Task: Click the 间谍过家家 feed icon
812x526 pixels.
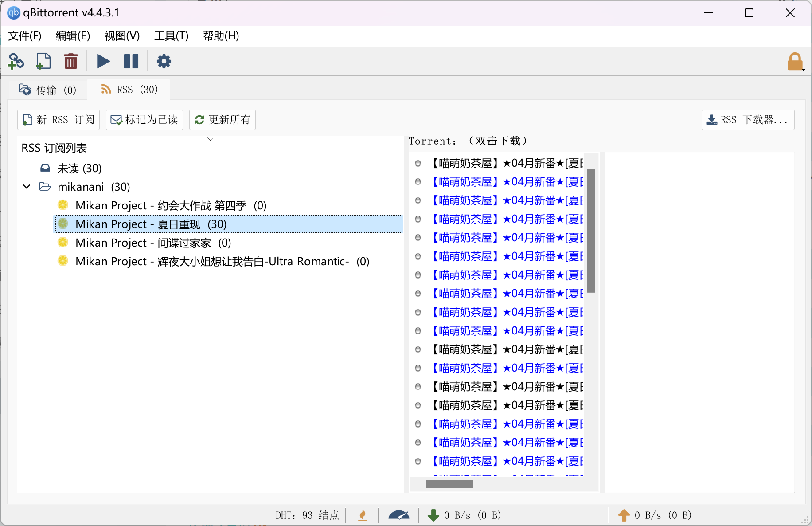Action: (63, 242)
